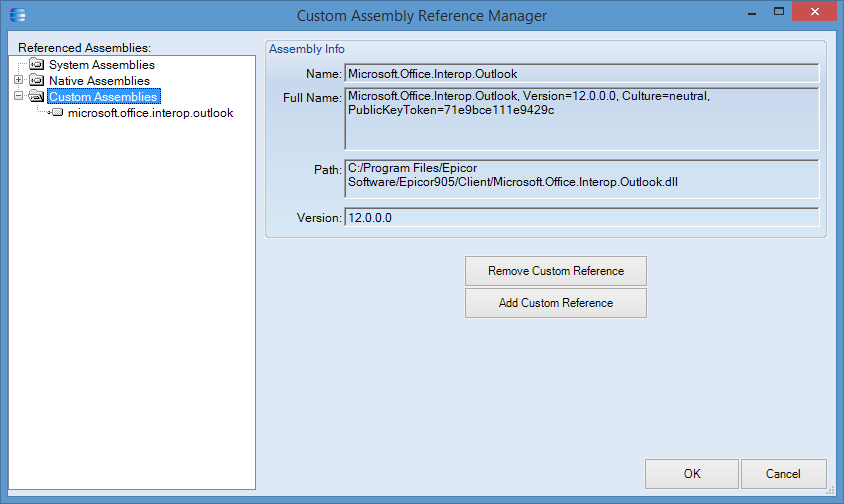The height and width of the screenshot is (504, 844).
Task: Click Remove Custom Reference button
Action: tap(555, 271)
